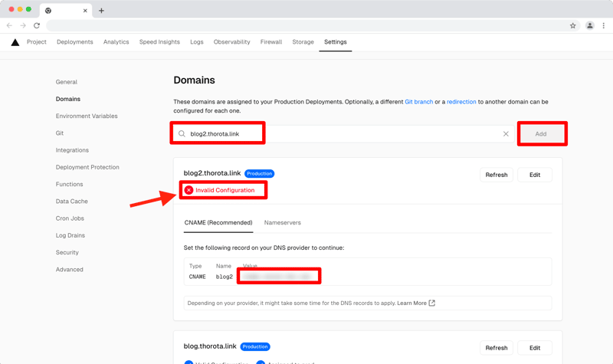This screenshot has height=364, width=613.
Task: Edit the blog2.thorota.link domain
Action: click(x=535, y=175)
